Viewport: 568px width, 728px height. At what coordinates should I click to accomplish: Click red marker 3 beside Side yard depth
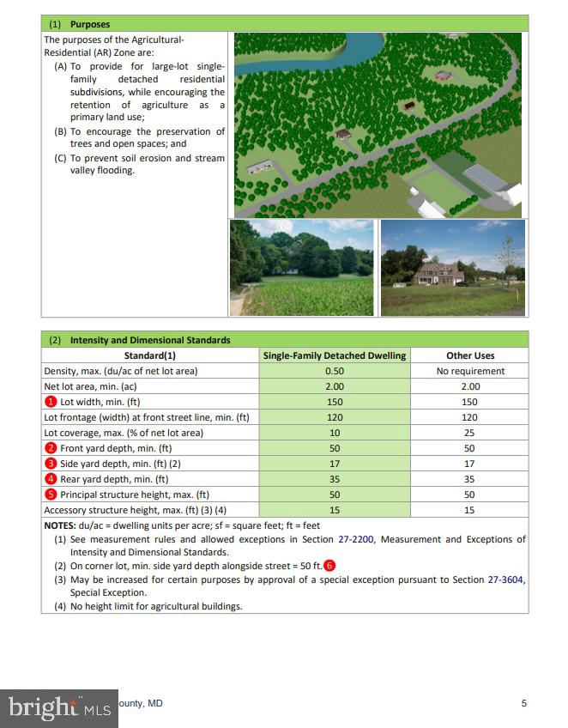pyautogui.click(x=51, y=464)
